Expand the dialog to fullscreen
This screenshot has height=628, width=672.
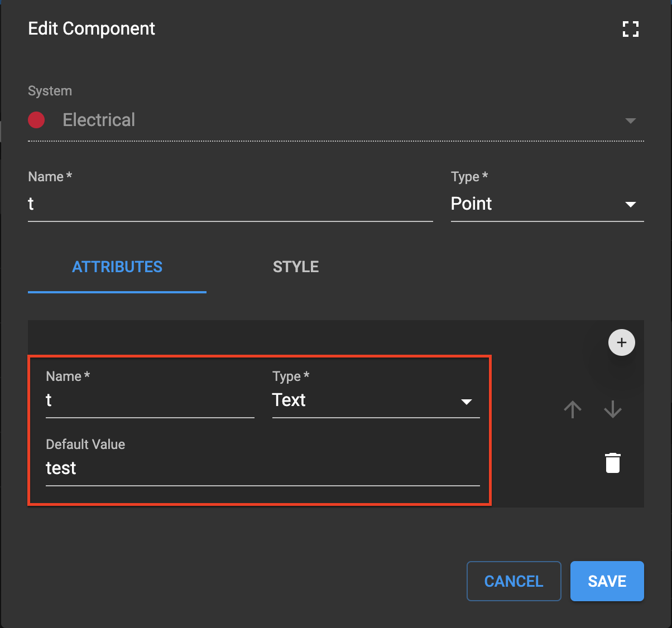tap(631, 28)
